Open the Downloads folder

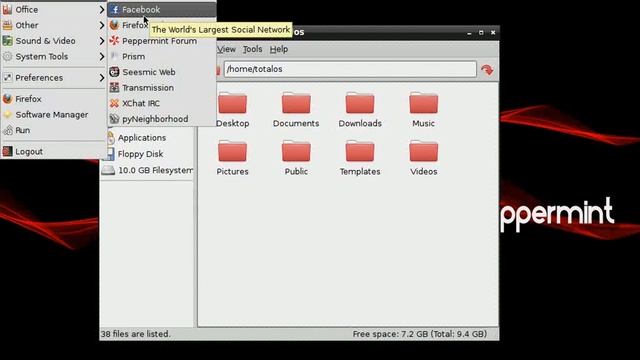pos(360,110)
